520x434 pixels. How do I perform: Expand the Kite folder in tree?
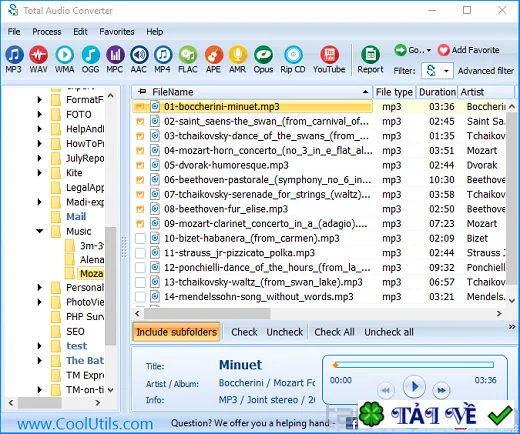pos(40,173)
